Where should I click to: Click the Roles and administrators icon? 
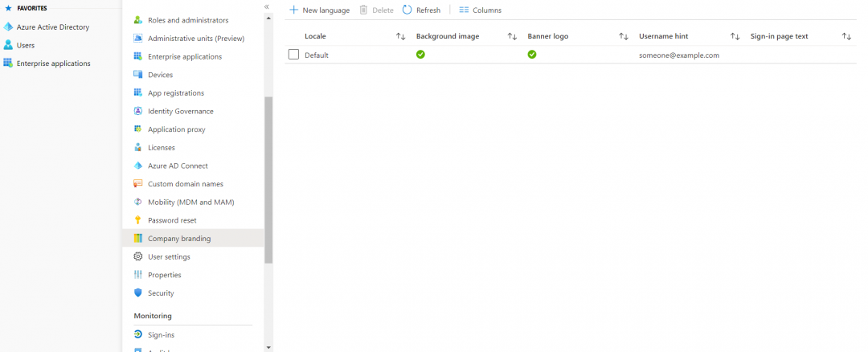pyautogui.click(x=138, y=20)
